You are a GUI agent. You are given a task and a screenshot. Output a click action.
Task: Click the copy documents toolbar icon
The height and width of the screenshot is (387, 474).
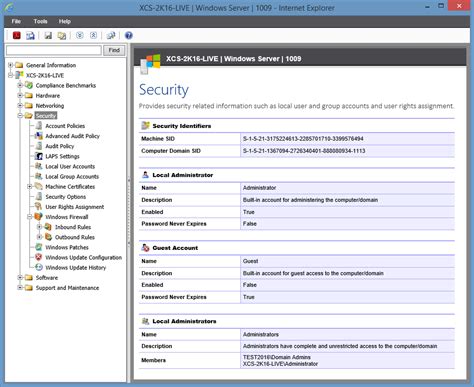click(62, 35)
